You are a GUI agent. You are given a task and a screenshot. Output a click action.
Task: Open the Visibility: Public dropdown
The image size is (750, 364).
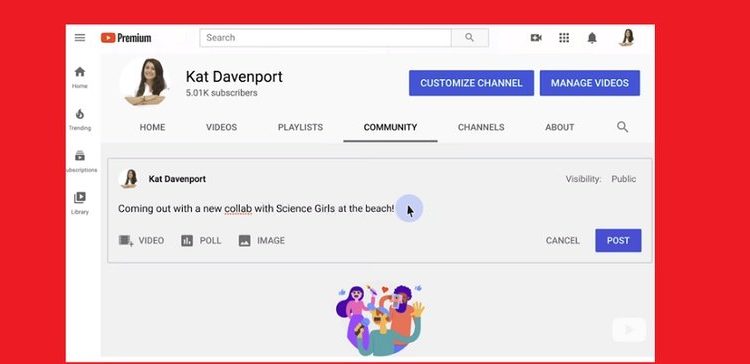pyautogui.click(x=601, y=179)
